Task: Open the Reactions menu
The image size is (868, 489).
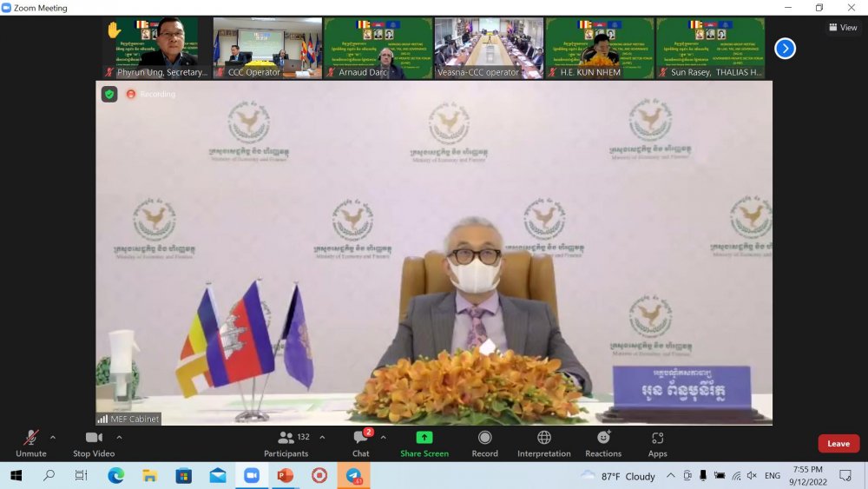Action: [x=603, y=444]
